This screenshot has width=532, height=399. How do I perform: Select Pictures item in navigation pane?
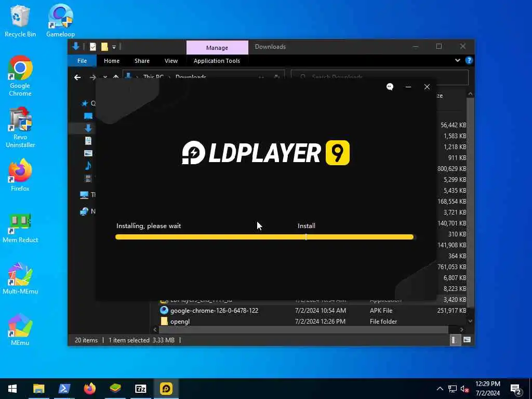point(88,153)
